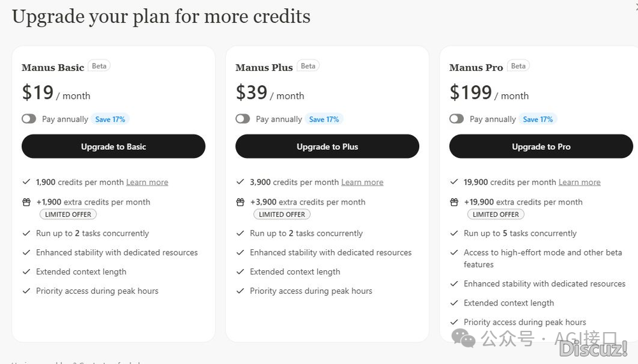The image size is (638, 364).
Task: Open Learn more link for 19,900 credits
Action: (579, 182)
